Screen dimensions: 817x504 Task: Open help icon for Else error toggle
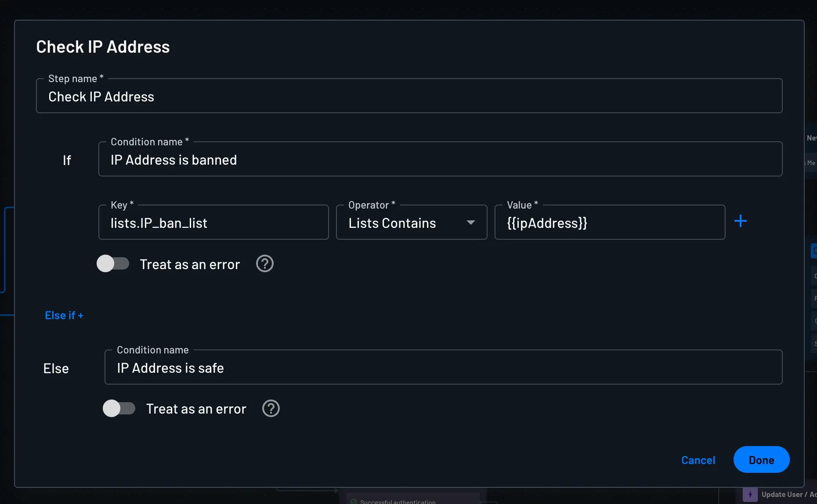(271, 409)
